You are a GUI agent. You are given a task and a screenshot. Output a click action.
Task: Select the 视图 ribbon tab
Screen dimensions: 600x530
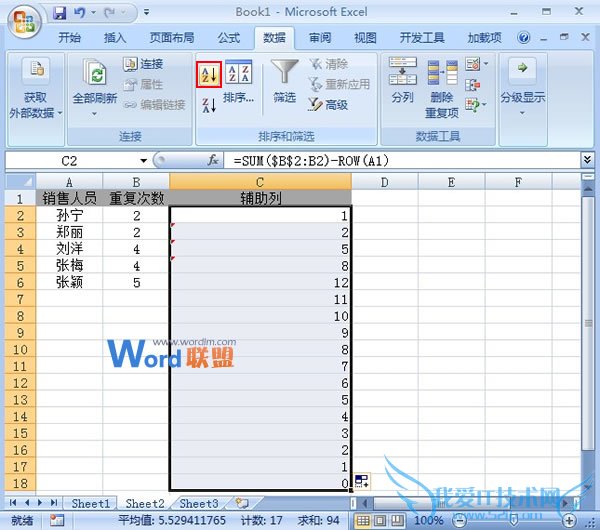pyautogui.click(x=365, y=38)
